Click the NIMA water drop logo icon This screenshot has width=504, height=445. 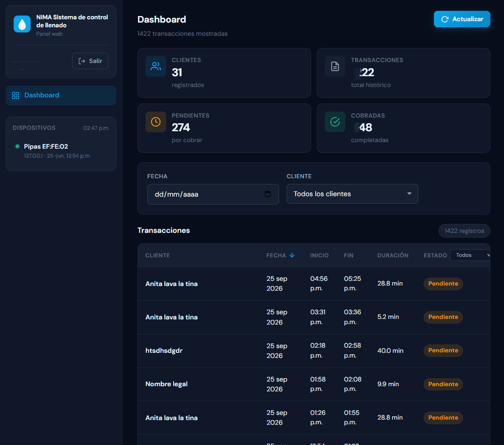coord(22,24)
